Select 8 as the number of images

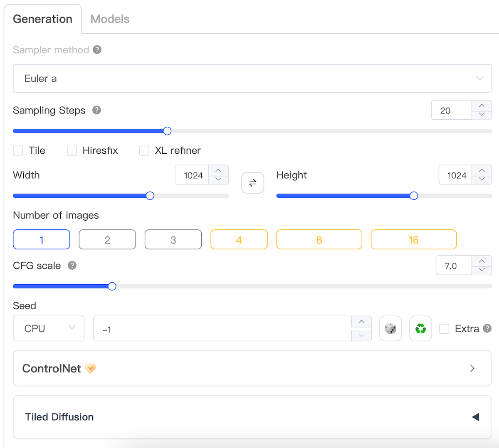coord(319,239)
